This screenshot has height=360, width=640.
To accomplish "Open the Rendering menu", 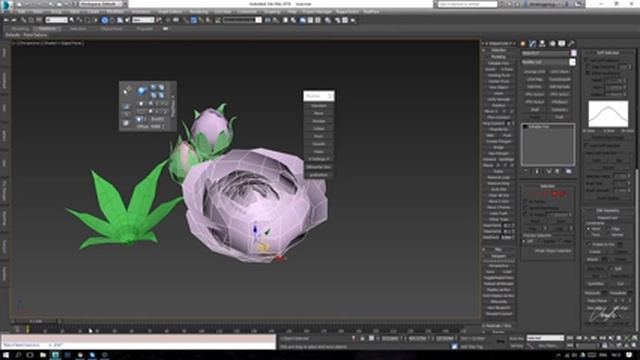I will pos(199,11).
